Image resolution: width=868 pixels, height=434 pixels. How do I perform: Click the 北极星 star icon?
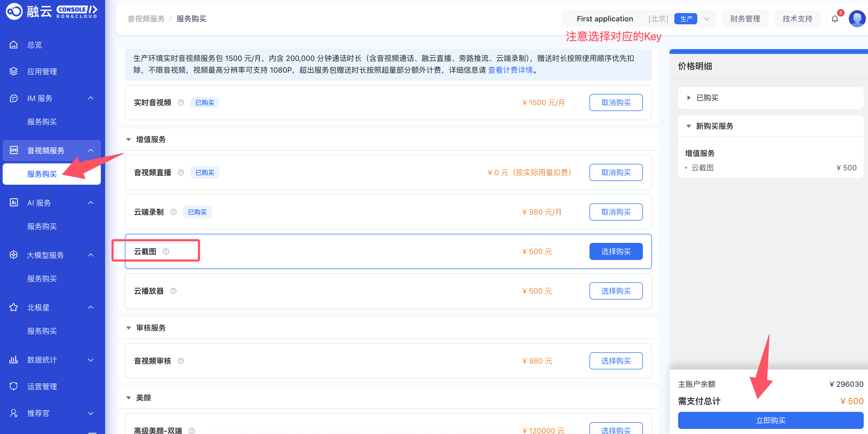14,307
